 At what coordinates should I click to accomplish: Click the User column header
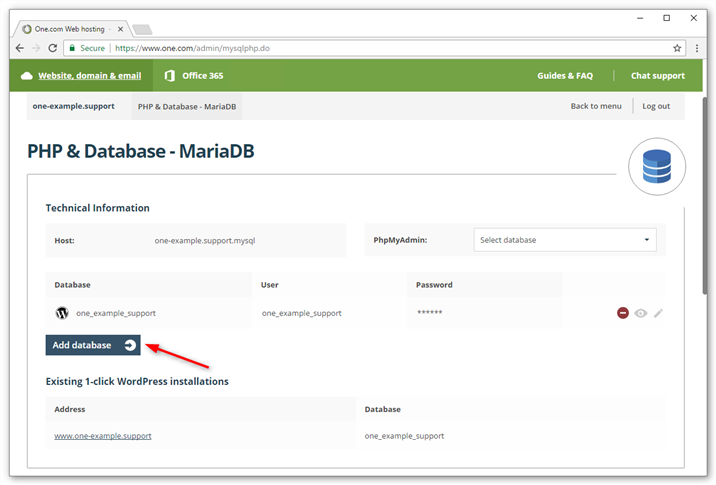[x=269, y=285]
